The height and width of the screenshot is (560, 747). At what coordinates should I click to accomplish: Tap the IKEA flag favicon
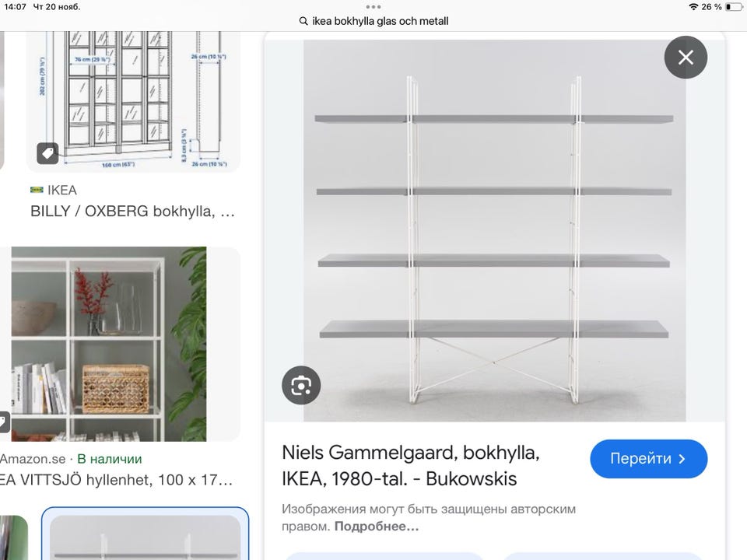(x=37, y=190)
